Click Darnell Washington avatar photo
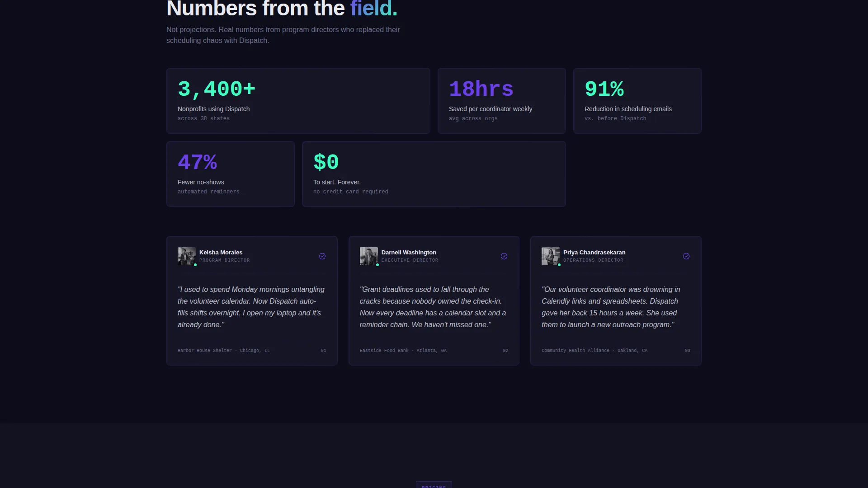868x488 pixels. coord(368,256)
